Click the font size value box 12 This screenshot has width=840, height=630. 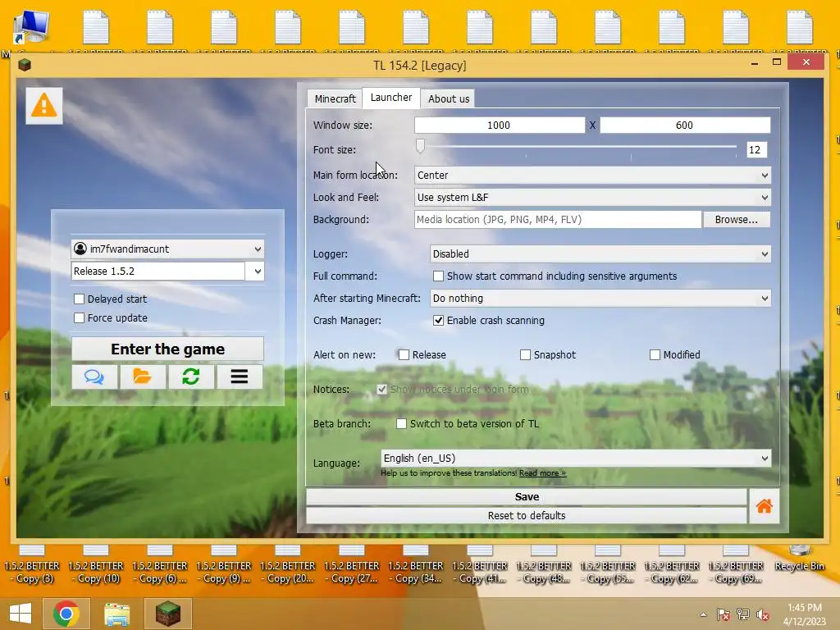(x=756, y=149)
